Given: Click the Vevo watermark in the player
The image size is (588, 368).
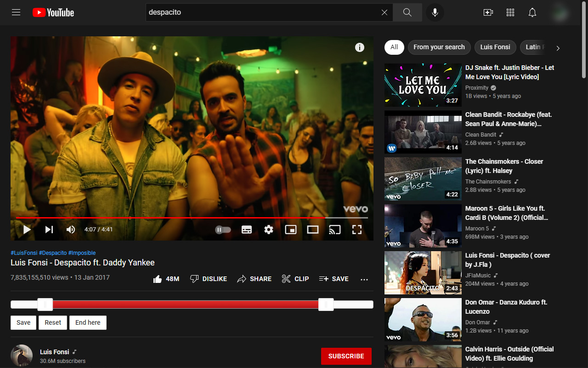Looking at the screenshot, I should tap(356, 209).
